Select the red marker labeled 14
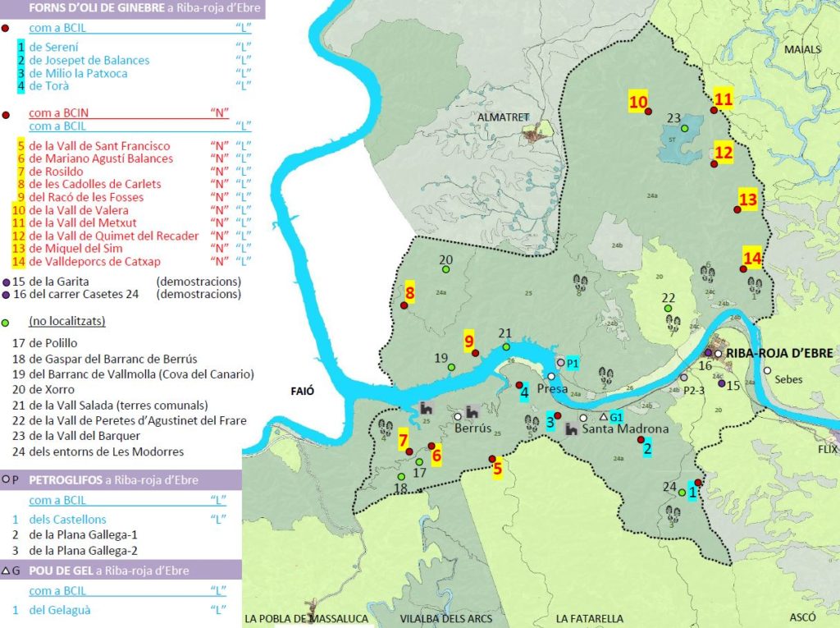Screen dimensions: 840x628 [x=742, y=268]
